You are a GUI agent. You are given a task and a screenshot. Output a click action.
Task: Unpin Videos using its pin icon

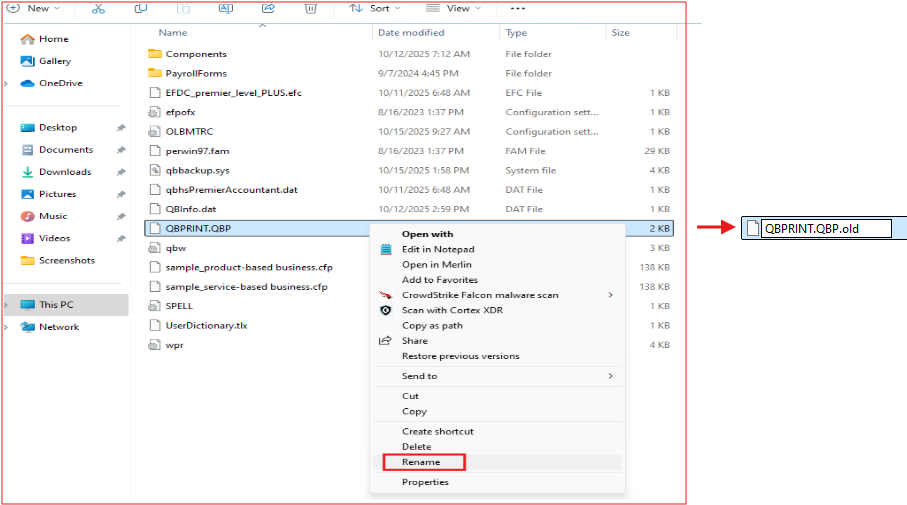121,238
